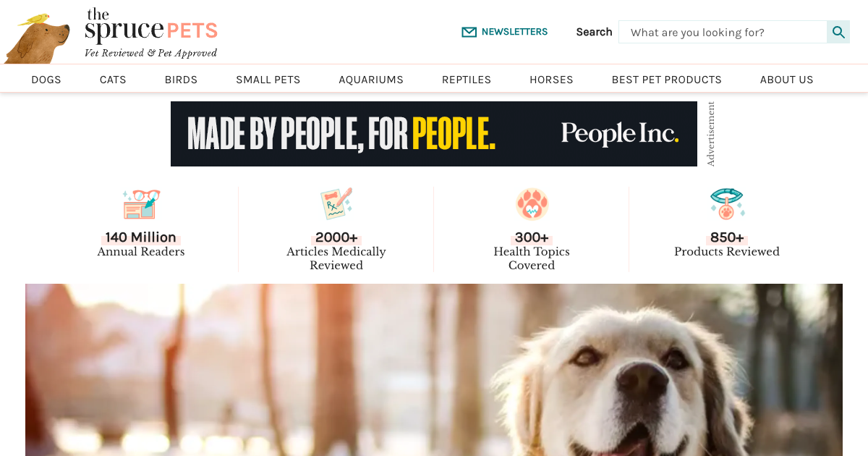Viewport: 868px width, 456px height.
Task: Visit the About Us page
Action: (x=787, y=80)
